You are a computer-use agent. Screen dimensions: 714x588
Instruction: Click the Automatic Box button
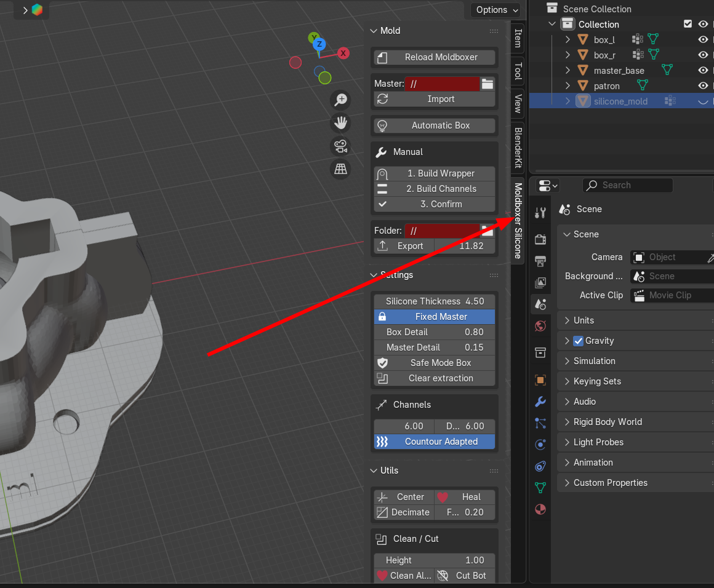[x=434, y=125]
